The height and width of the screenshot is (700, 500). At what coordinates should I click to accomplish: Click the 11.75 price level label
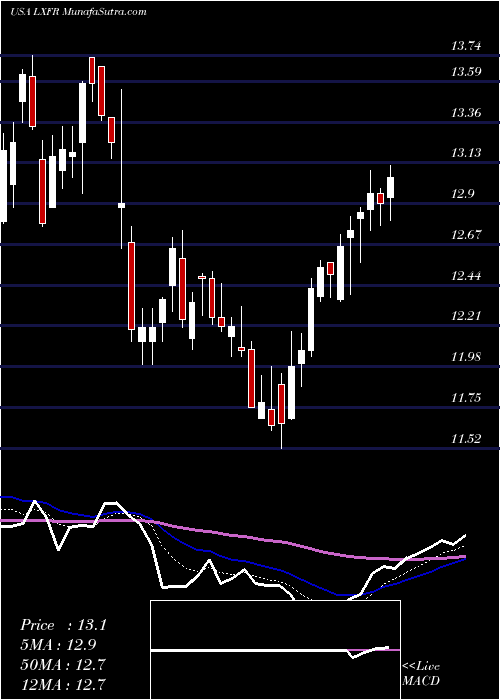click(467, 398)
